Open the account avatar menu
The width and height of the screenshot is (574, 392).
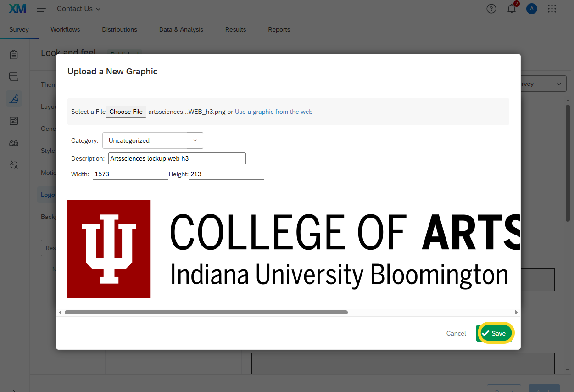click(532, 9)
